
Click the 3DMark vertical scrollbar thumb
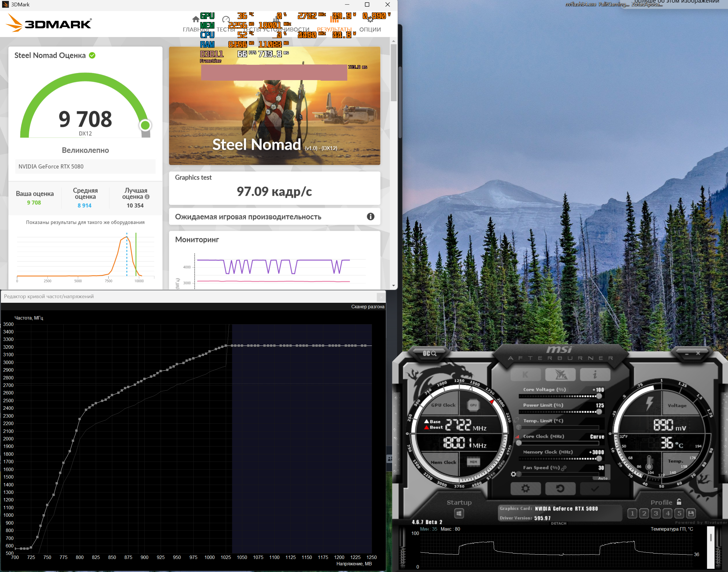point(394,72)
